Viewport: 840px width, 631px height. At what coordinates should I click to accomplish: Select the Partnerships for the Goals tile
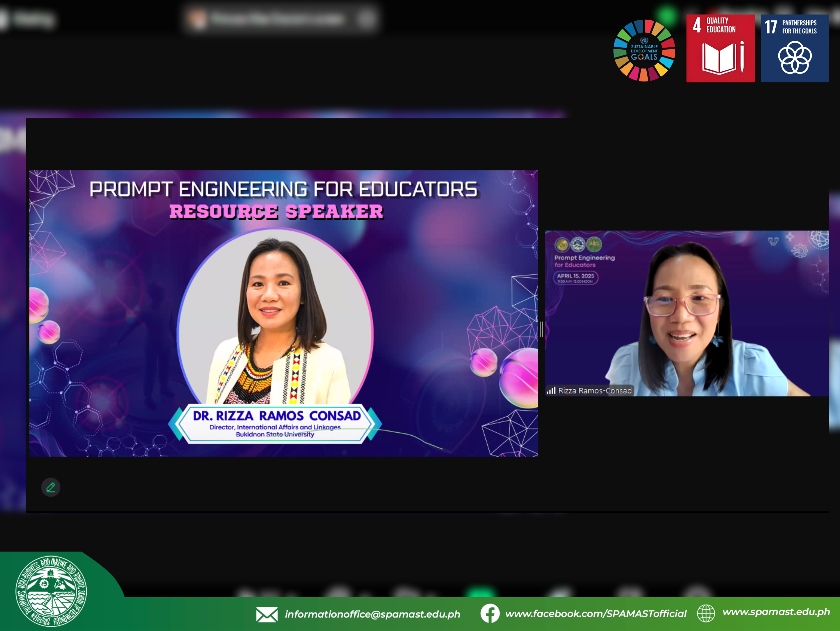794,48
